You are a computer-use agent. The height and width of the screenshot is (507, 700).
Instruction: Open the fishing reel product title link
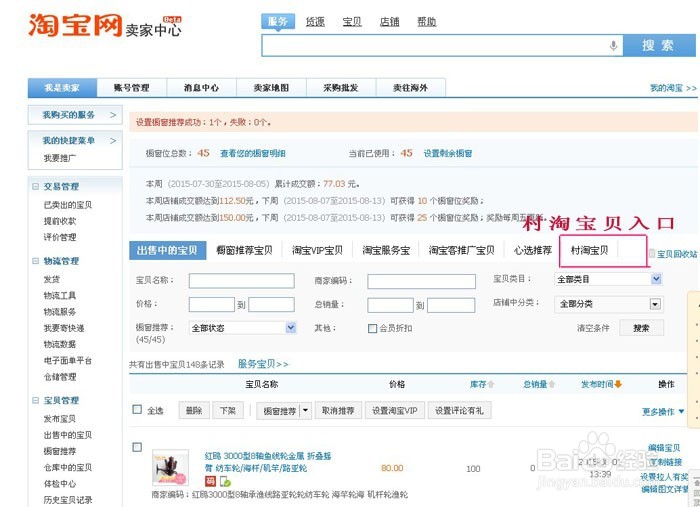tap(268, 462)
